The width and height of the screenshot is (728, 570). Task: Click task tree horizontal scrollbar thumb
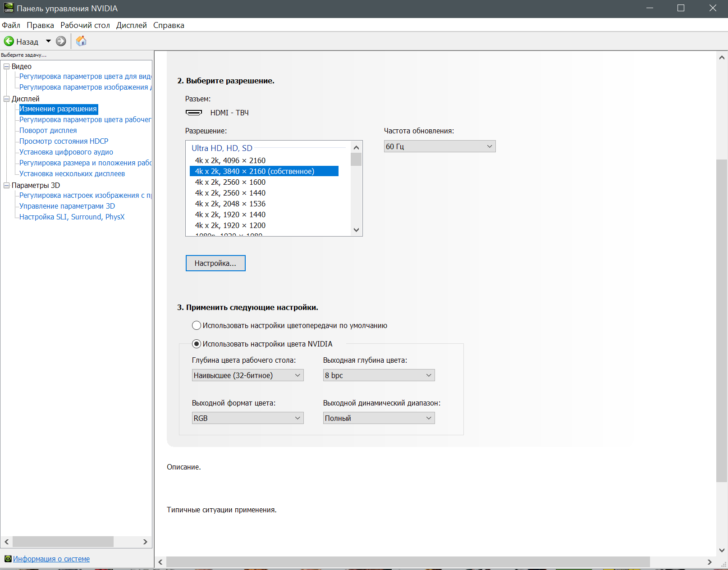(63, 542)
